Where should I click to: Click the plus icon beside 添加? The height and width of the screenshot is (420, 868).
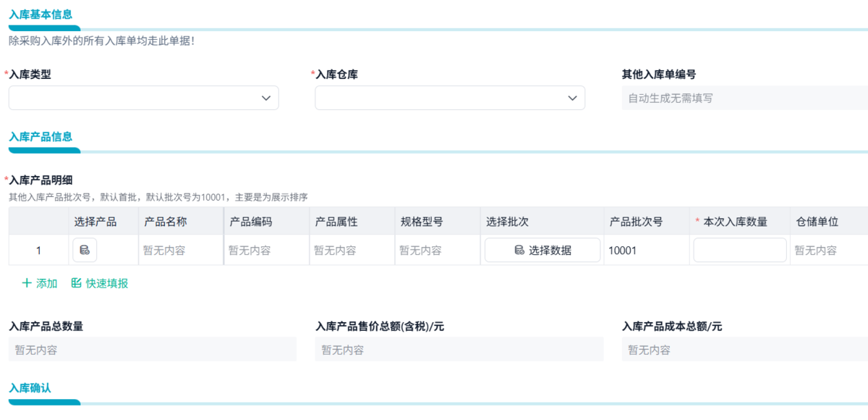click(27, 283)
